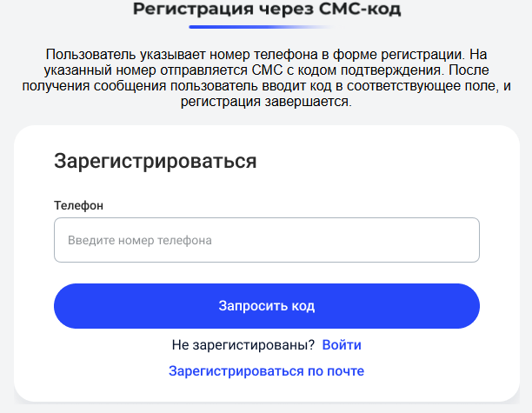Click the word отправляется in the description

(204, 70)
